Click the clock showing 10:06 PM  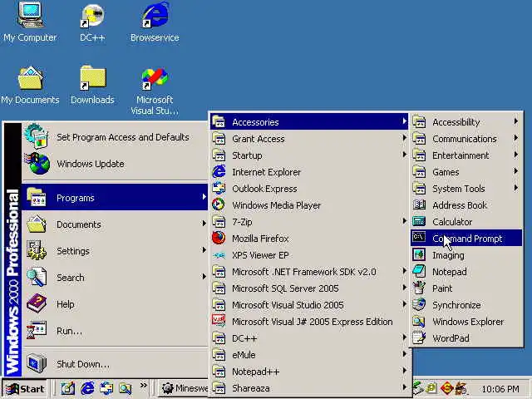500,388
